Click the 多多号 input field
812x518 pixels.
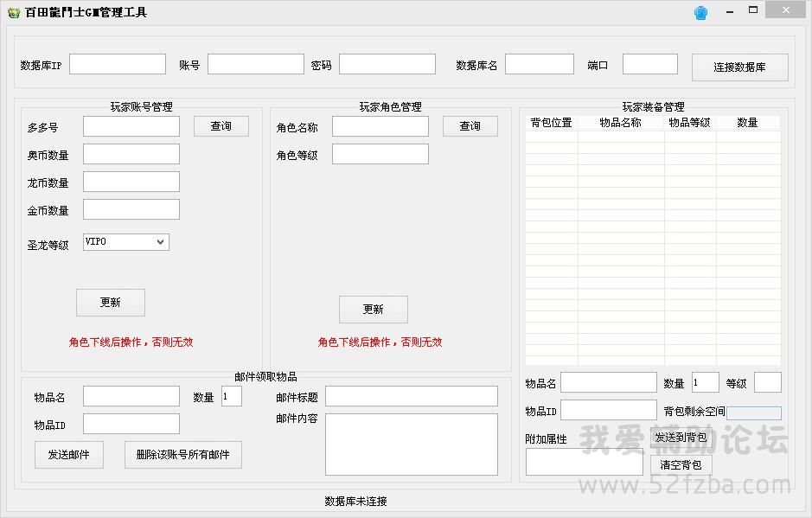pyautogui.click(x=131, y=126)
